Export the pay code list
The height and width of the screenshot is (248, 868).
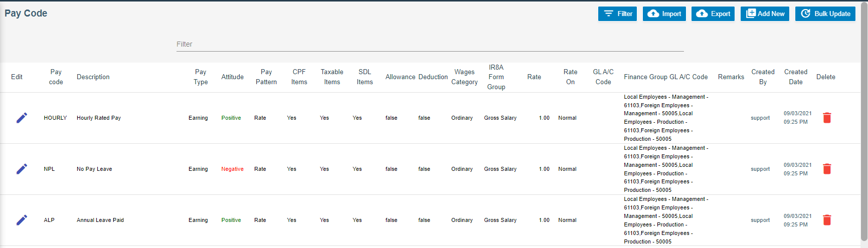713,14
